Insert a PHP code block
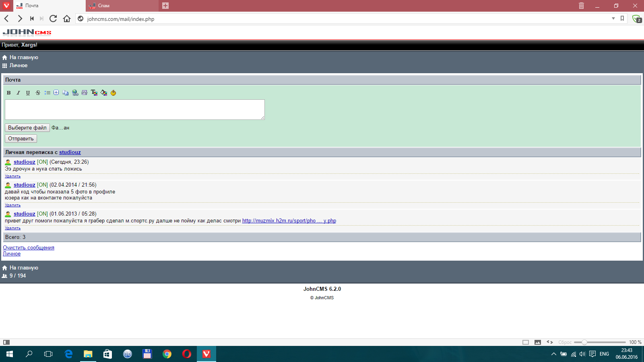644x362 pixels. 85,93
